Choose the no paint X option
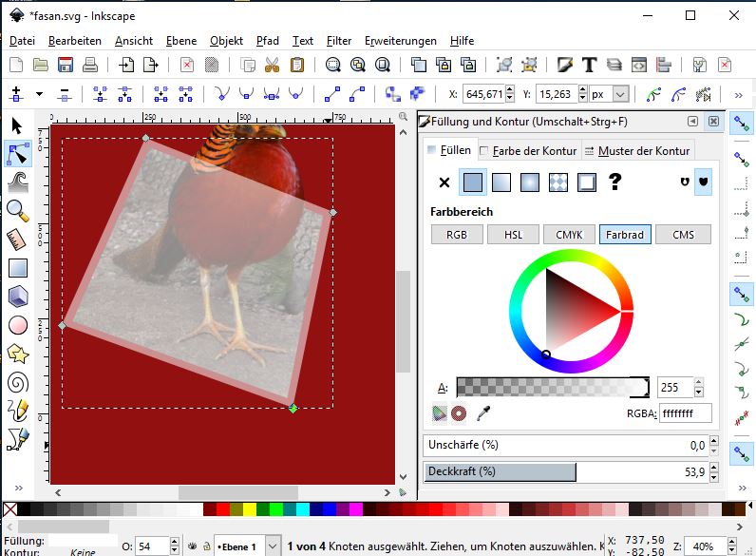This screenshot has height=556, width=756. point(444,182)
